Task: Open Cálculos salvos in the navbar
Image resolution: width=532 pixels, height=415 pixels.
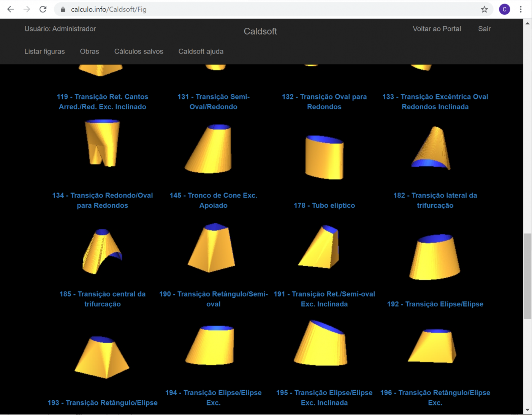Action: (139, 51)
